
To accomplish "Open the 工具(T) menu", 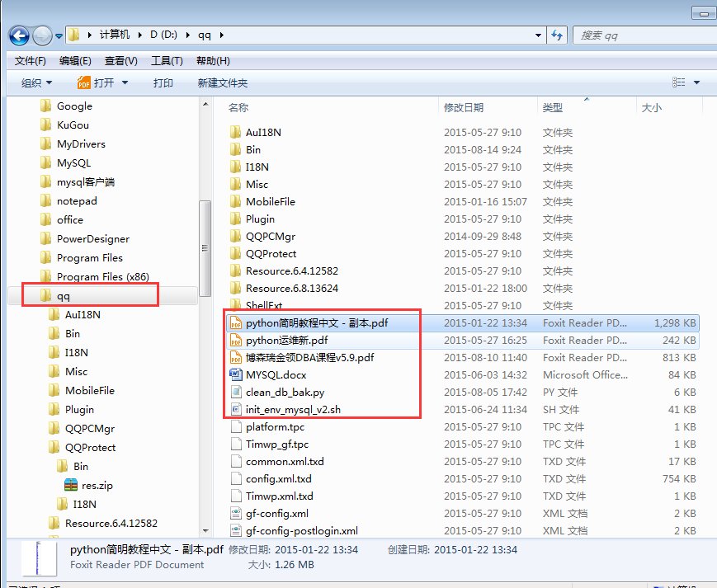I will [x=167, y=61].
